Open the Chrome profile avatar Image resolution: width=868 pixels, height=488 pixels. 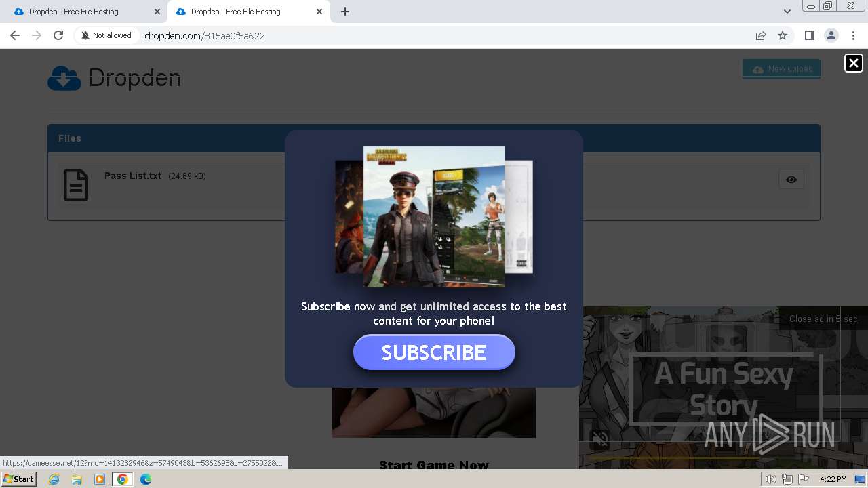coord(831,35)
